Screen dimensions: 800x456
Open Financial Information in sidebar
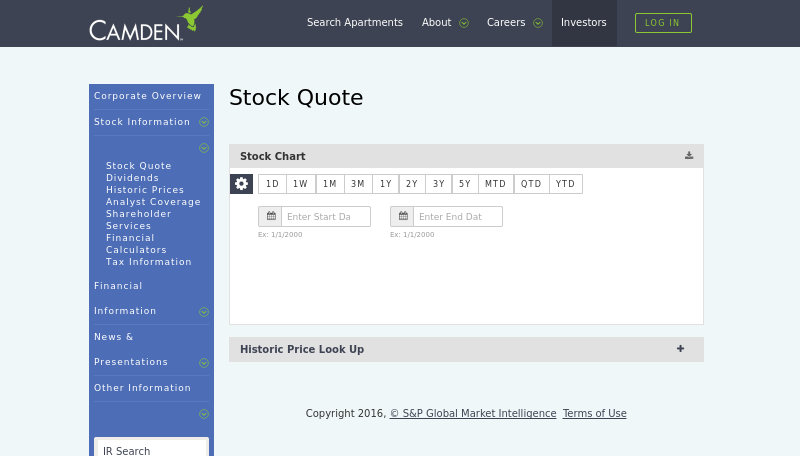pyautogui.click(x=125, y=298)
